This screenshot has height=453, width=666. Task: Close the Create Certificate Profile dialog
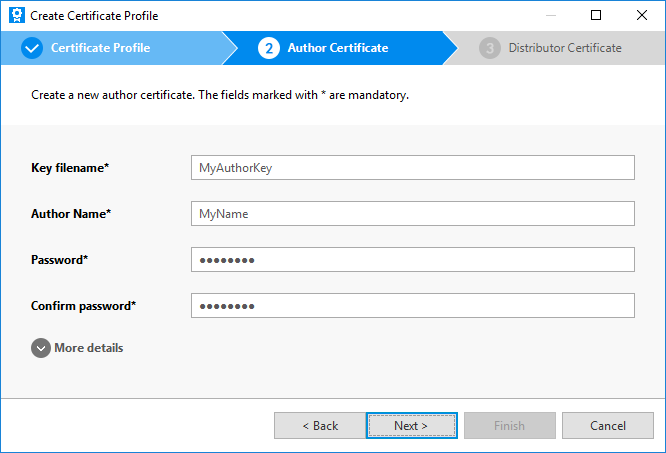pyautogui.click(x=641, y=16)
